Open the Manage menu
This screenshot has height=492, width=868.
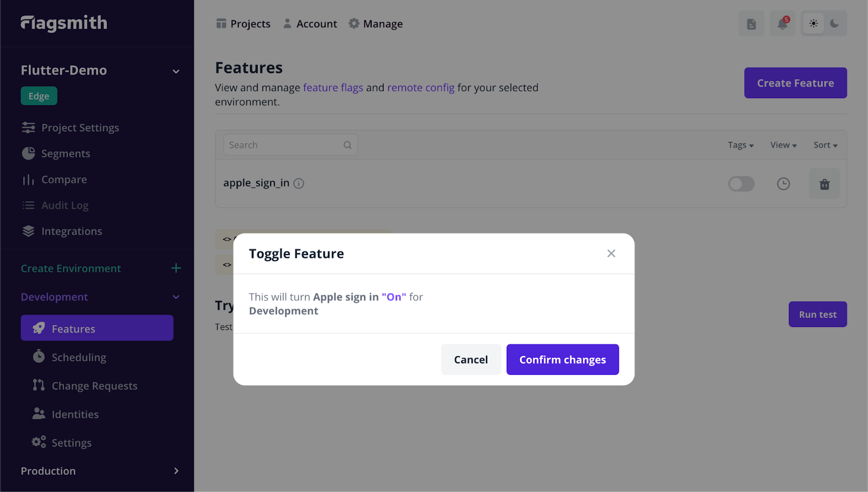point(375,23)
